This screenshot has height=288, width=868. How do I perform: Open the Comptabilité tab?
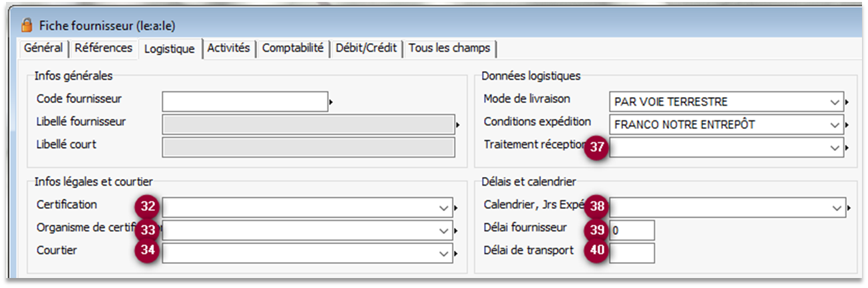pyautogui.click(x=293, y=49)
